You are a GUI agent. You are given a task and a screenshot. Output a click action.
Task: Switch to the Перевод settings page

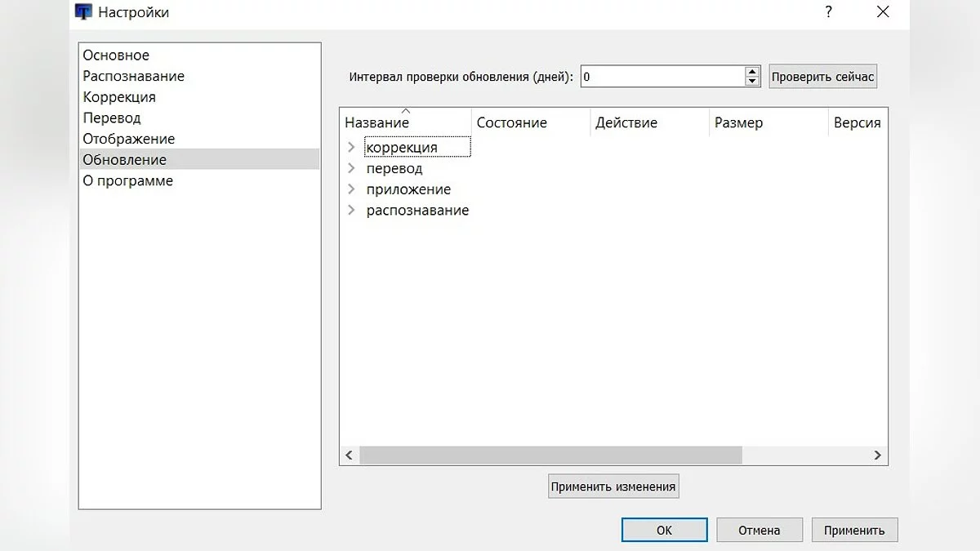pyautogui.click(x=200, y=118)
